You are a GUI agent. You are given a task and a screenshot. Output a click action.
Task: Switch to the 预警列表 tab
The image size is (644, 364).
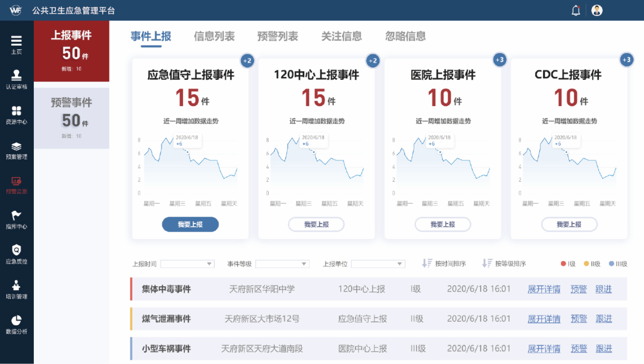point(277,36)
